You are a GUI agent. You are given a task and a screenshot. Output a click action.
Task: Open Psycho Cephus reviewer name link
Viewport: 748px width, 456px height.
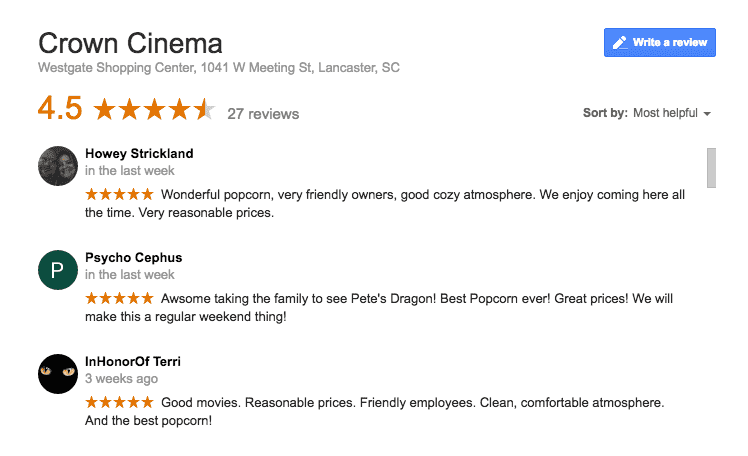[134, 258]
